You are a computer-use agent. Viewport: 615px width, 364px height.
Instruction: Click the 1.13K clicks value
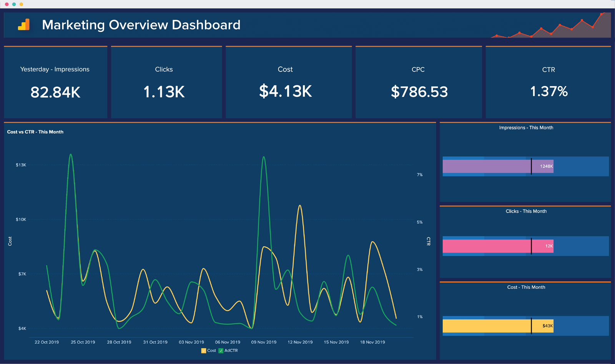pyautogui.click(x=164, y=92)
